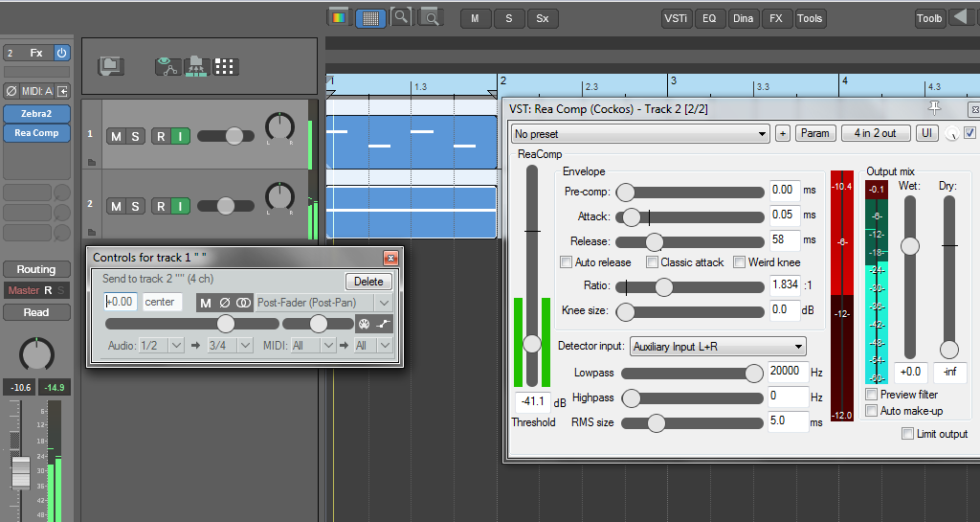
Task: Click the Delete send button
Action: click(x=368, y=282)
